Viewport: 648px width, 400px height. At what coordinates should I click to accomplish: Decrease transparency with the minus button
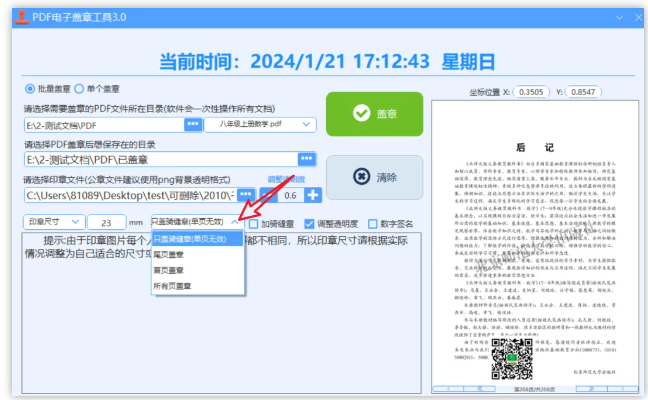(x=268, y=195)
